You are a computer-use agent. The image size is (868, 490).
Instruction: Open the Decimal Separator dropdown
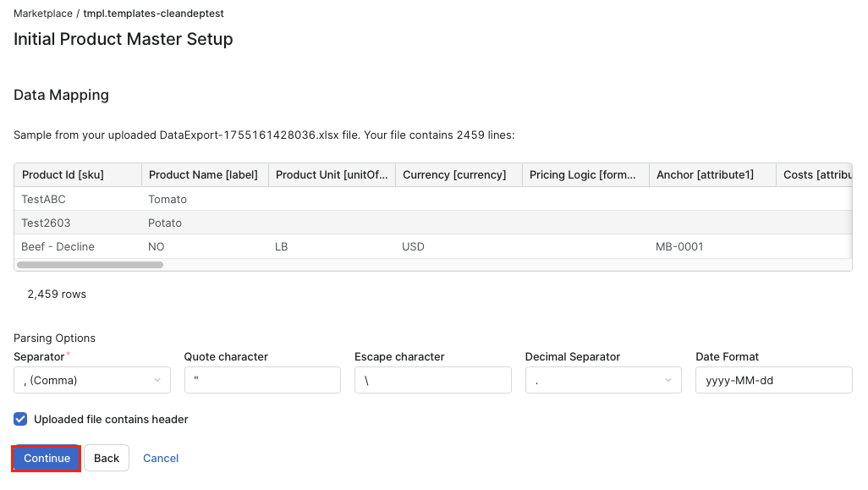click(602, 379)
